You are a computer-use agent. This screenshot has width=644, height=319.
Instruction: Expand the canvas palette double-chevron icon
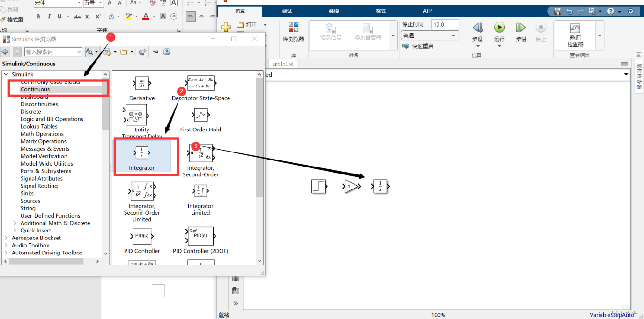pos(236,303)
